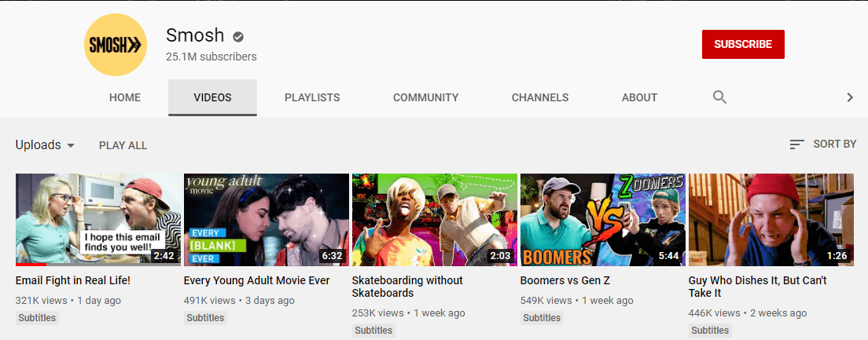Go to the Community tab
The image size is (868, 340).
pyautogui.click(x=425, y=98)
